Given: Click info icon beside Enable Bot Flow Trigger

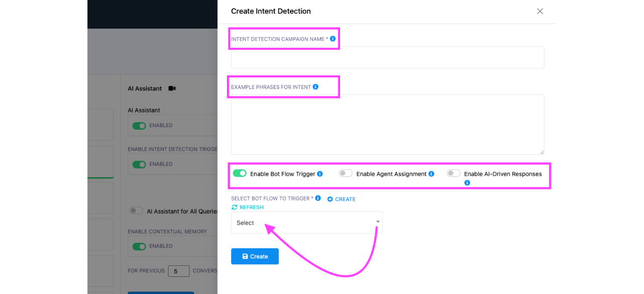Looking at the screenshot, I should tap(320, 174).
